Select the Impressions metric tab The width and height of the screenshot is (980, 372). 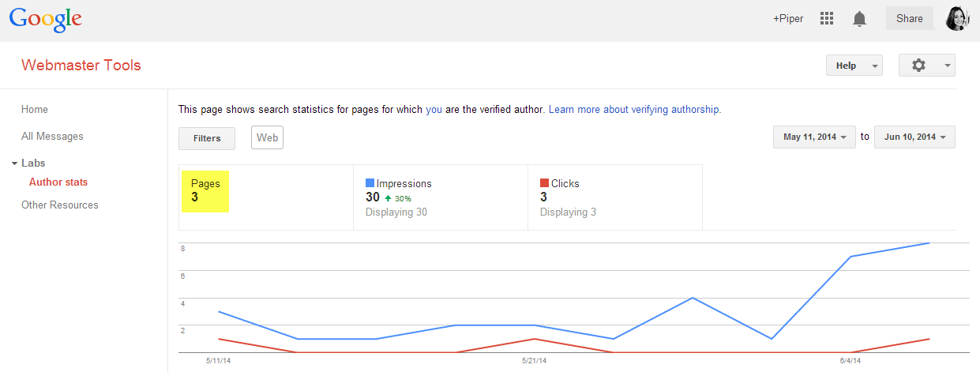[441, 197]
